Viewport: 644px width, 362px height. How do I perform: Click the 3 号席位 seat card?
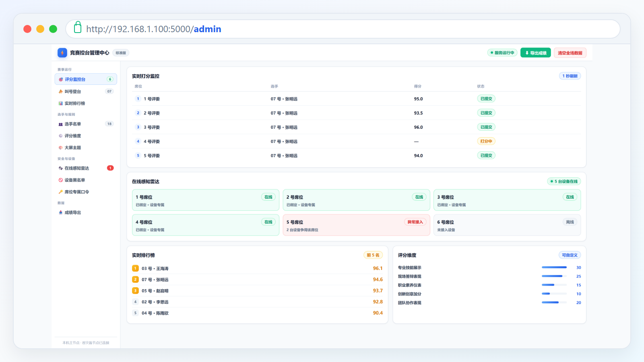[x=507, y=200]
